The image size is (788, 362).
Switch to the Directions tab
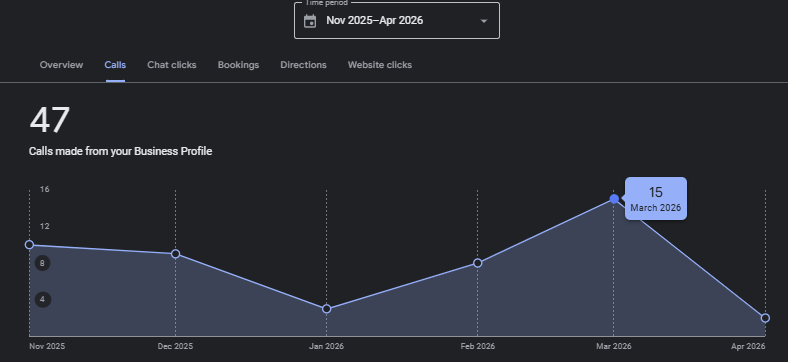[x=304, y=65]
